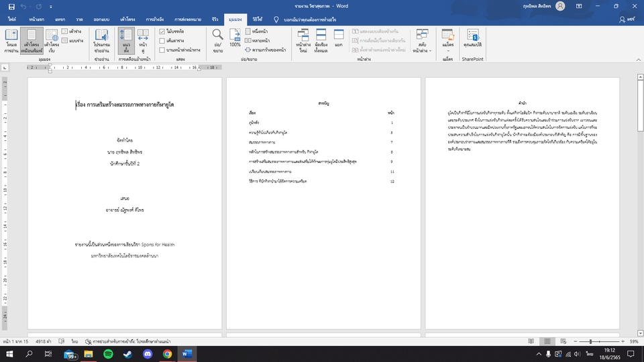
Task: Select Vertical page movement
Action: tap(126, 41)
